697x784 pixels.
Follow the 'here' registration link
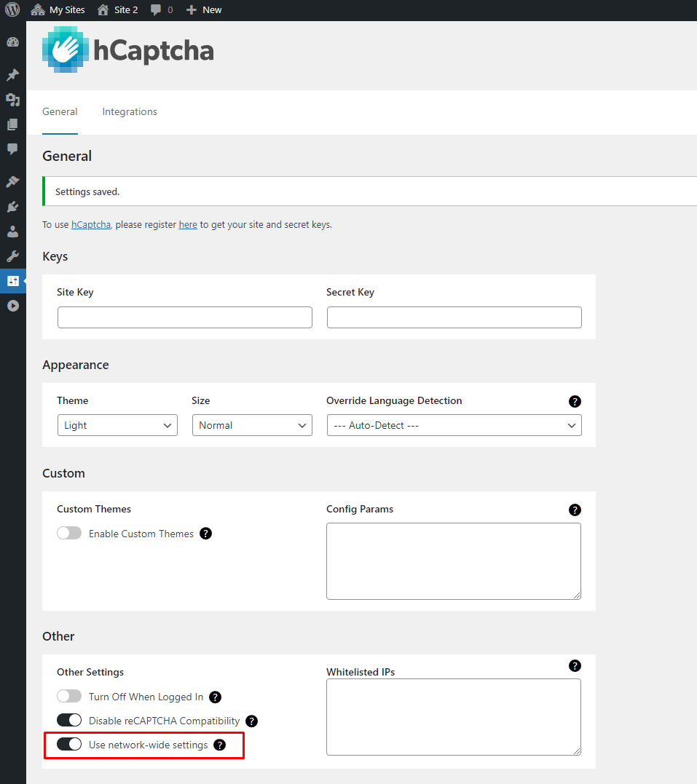coord(188,224)
